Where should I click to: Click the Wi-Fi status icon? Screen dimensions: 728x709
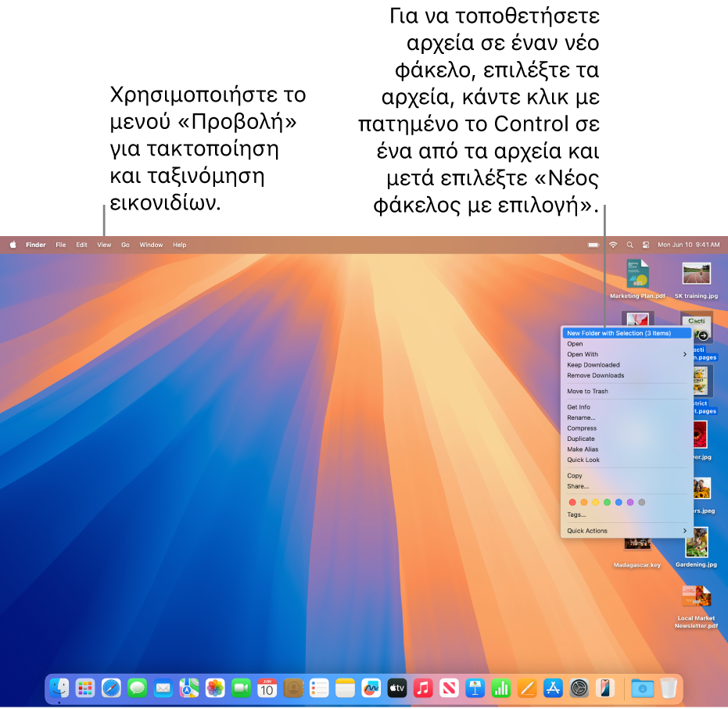(x=613, y=245)
